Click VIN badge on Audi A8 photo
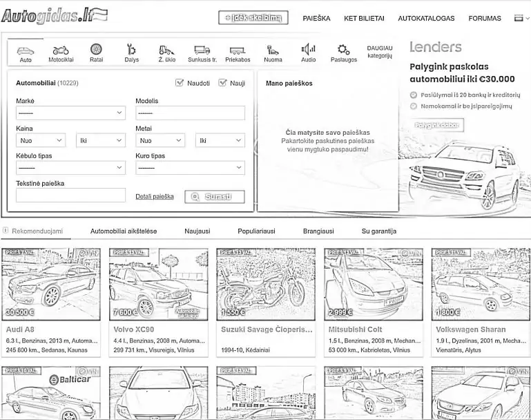This screenshot has height=420, width=531. pyautogui.click(x=88, y=253)
